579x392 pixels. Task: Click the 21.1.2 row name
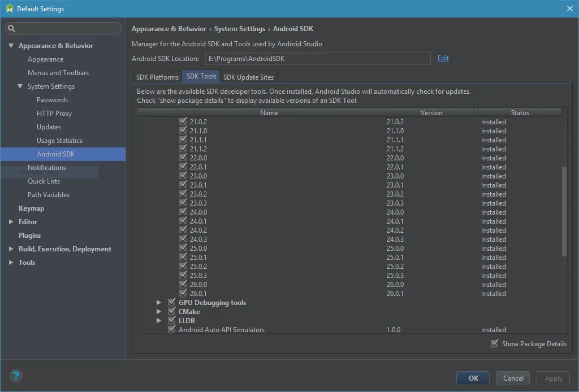pos(198,149)
